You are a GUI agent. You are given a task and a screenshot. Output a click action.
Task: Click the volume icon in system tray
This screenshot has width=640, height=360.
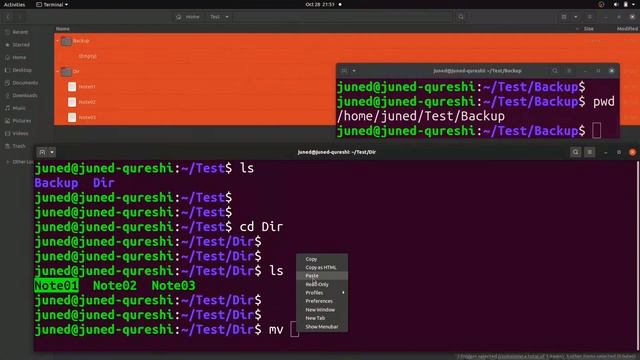pyautogui.click(x=616, y=4)
